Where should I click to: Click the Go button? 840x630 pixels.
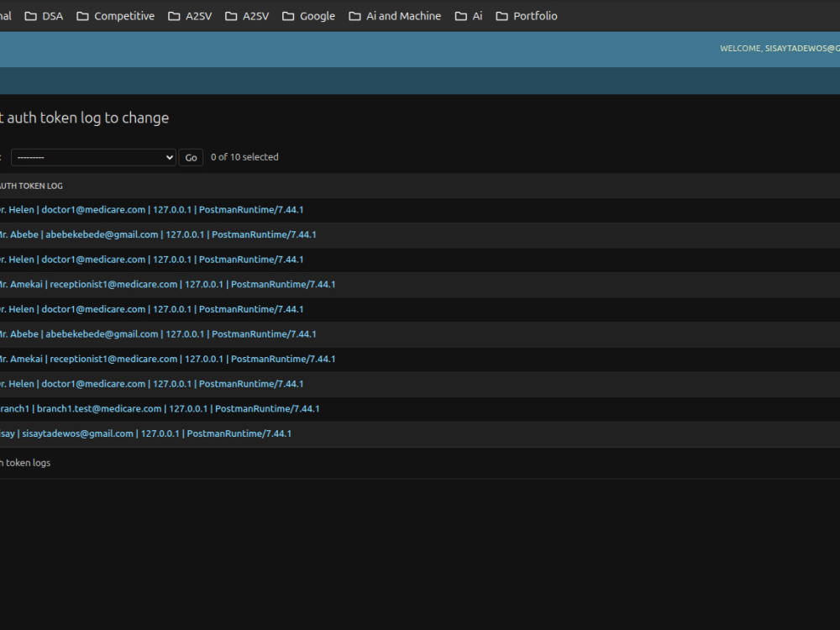pyautogui.click(x=191, y=158)
